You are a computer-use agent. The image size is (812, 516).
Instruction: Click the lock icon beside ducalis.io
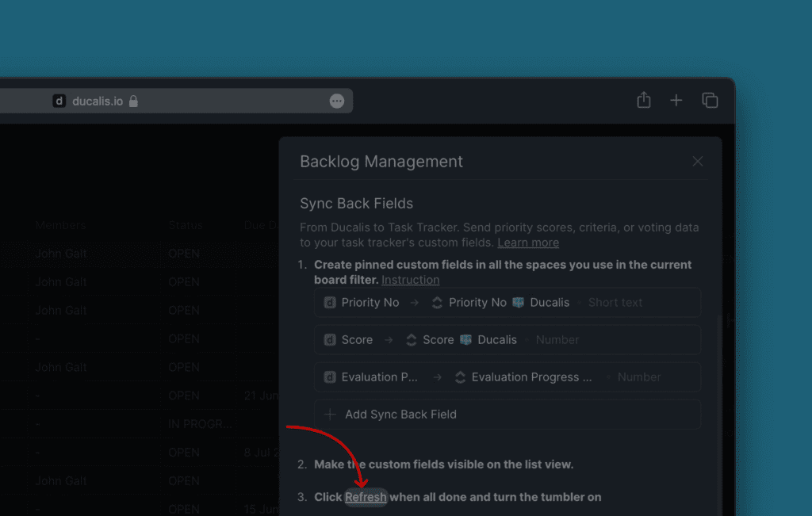pyautogui.click(x=133, y=101)
